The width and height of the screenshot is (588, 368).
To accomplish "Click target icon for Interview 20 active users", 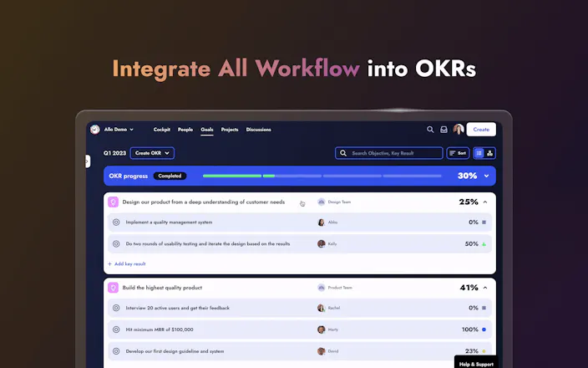I will point(116,308).
